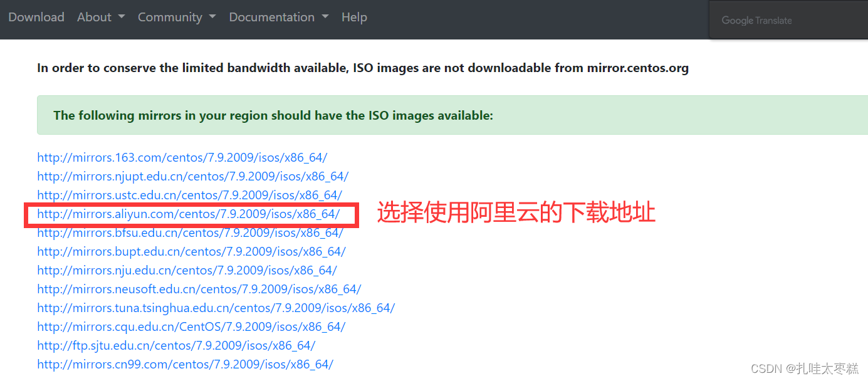Open the ftp.sjtu.edu.cn mirror link

point(176,345)
